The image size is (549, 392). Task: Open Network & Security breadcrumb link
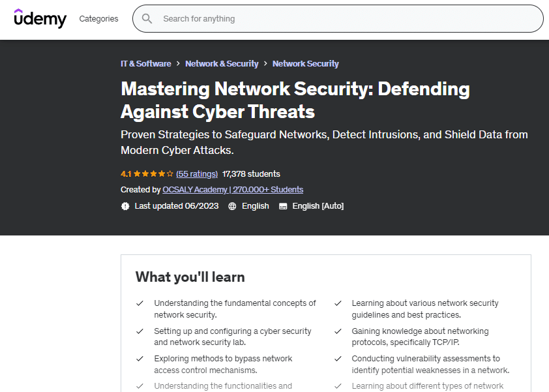tap(222, 64)
